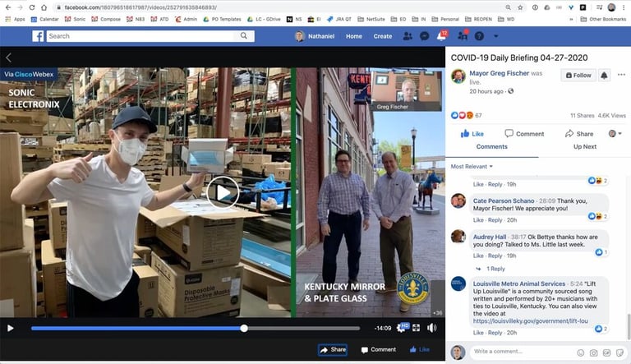Open Other Bookmarks folder

(x=603, y=19)
